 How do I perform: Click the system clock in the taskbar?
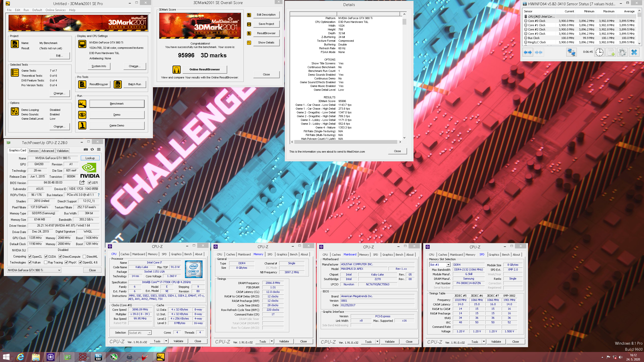point(633,357)
